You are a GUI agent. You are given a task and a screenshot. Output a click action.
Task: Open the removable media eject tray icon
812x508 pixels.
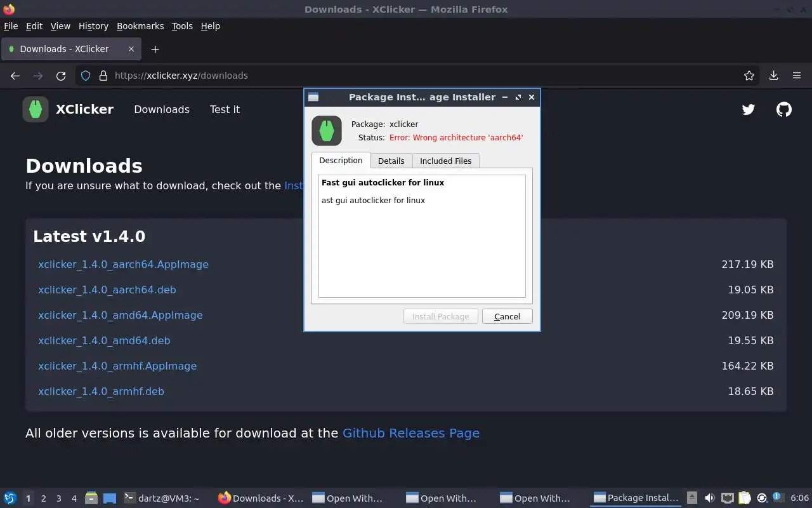[692, 498]
